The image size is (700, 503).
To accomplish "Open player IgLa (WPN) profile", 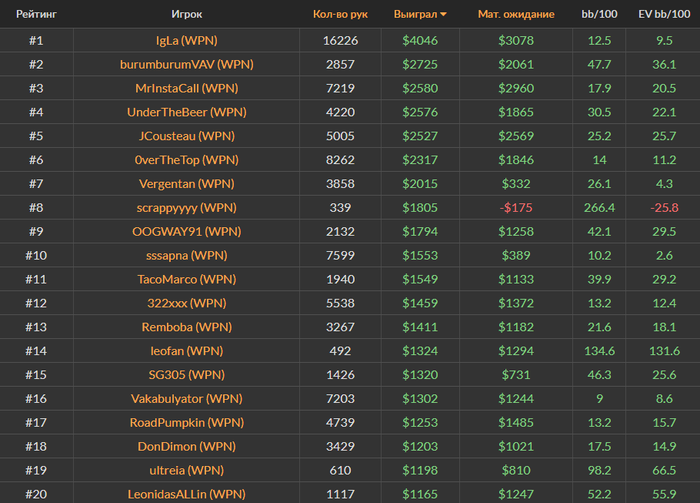I will coord(180,40).
